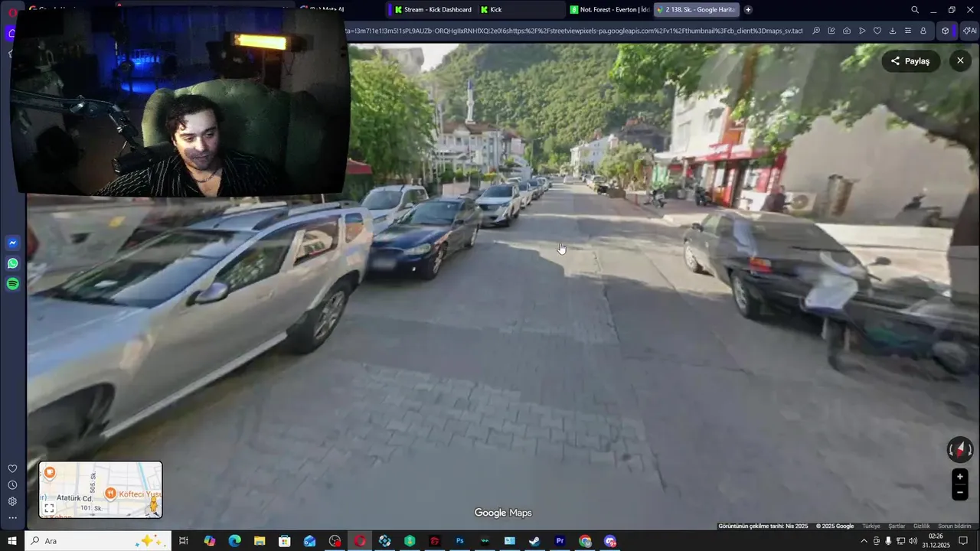The image size is (980, 551).
Task: Click the send flow arrow icon
Action: [862, 31]
